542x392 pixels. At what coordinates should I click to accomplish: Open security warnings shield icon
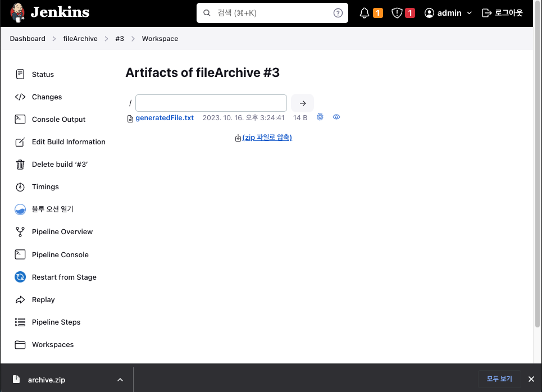[x=397, y=13]
